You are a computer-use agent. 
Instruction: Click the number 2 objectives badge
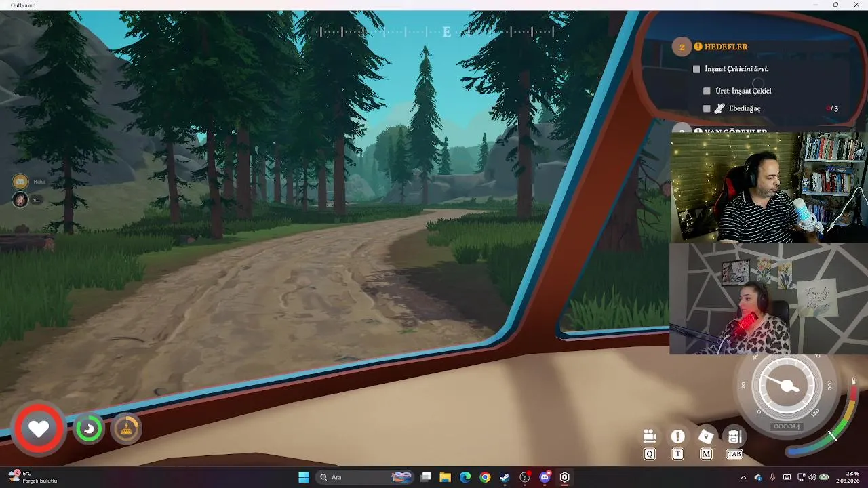point(682,47)
